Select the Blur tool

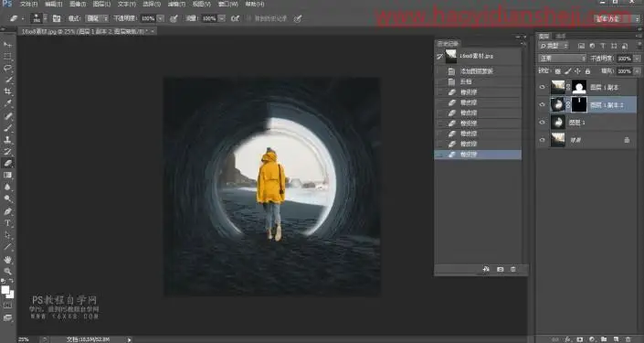coord(7,188)
